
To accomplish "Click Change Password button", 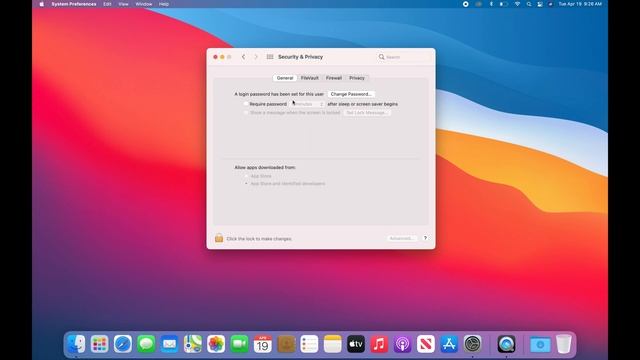I will click(x=351, y=94).
